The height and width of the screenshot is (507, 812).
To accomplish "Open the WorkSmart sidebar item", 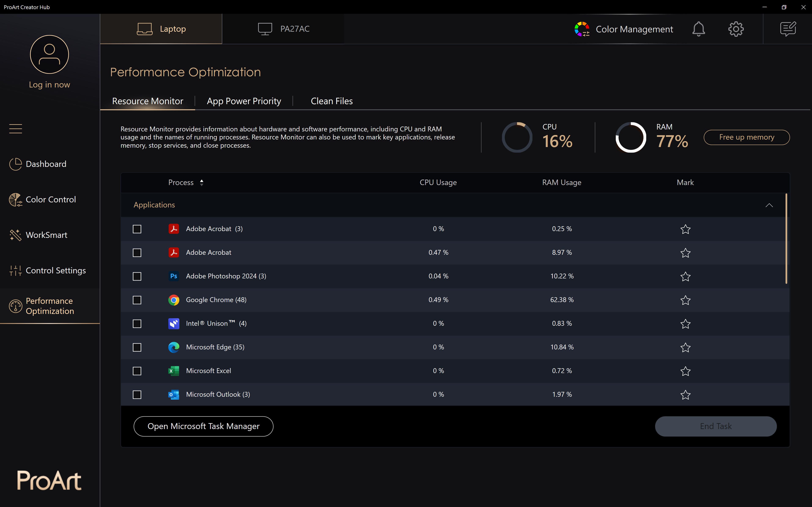I will [x=46, y=235].
